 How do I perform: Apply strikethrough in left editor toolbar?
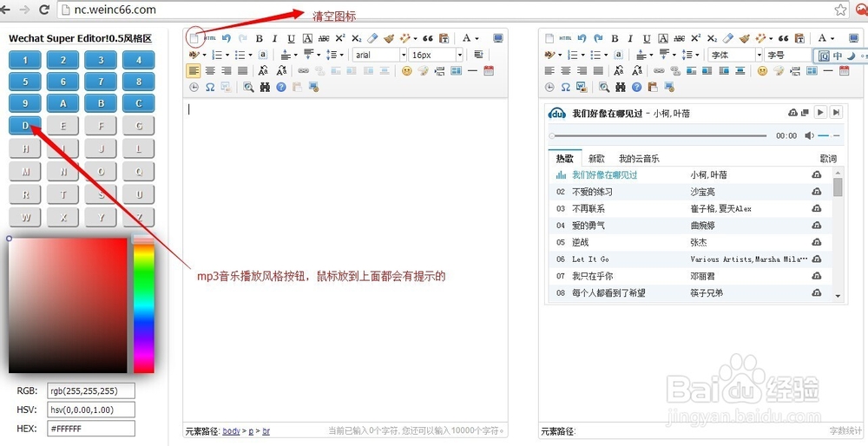click(324, 39)
